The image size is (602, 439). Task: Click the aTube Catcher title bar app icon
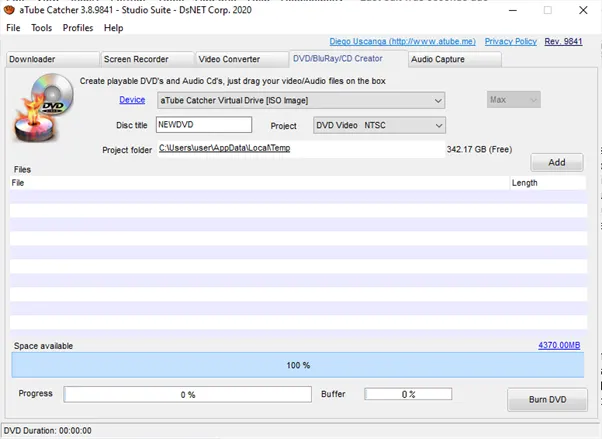9,10
